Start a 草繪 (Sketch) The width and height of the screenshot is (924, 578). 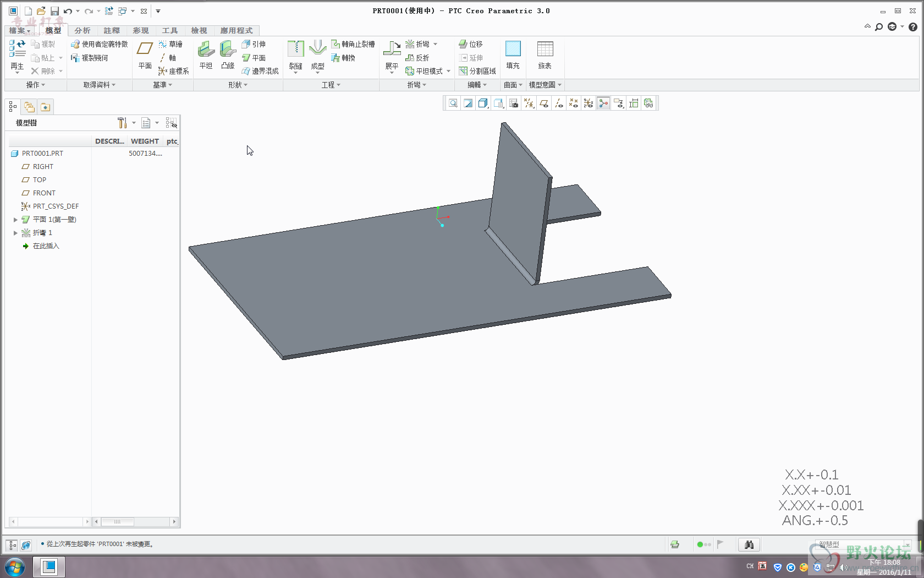(x=170, y=44)
